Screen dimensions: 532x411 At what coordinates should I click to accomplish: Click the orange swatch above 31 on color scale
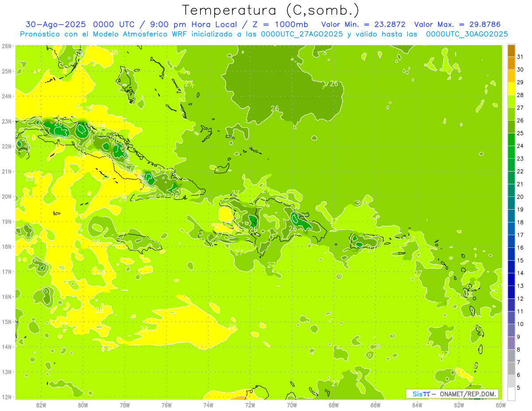511,51
